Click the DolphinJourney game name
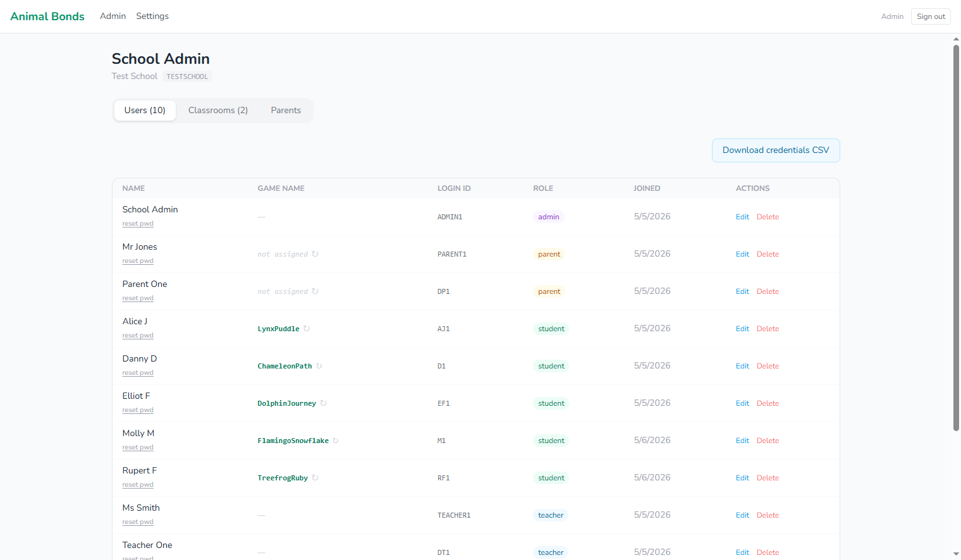This screenshot has height=560, width=961. 286,403
